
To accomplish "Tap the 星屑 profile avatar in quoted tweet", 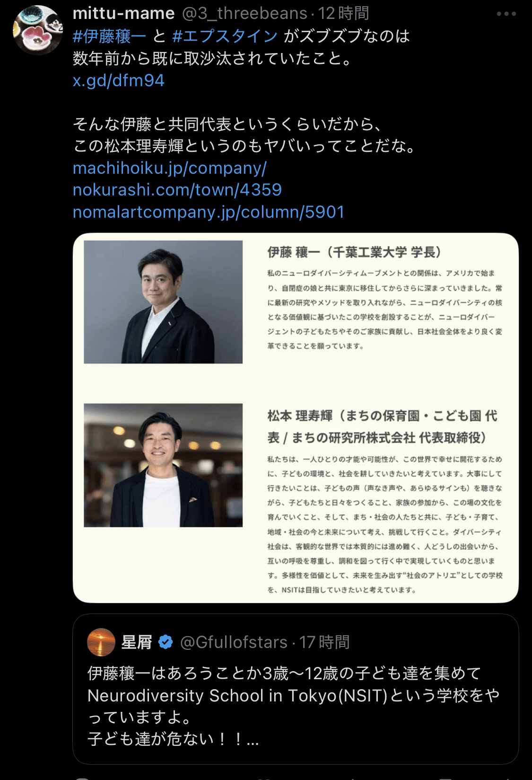I will pos(102,642).
